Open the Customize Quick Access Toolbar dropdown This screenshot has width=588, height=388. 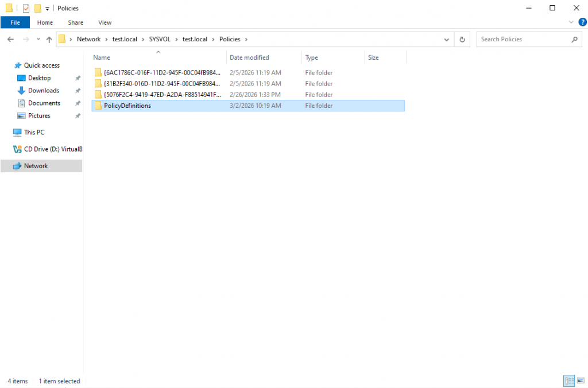tap(47, 9)
